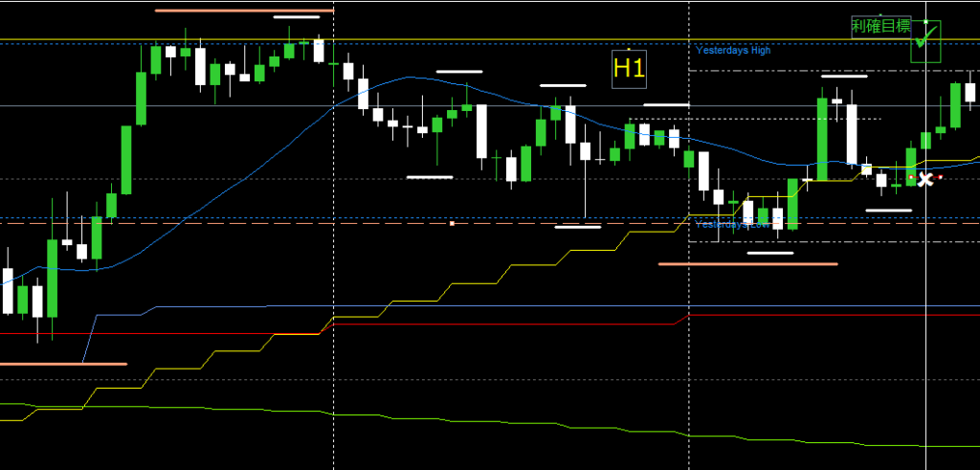Click the Yesterdays Low label
The height and width of the screenshot is (470, 980).
pyautogui.click(x=730, y=224)
